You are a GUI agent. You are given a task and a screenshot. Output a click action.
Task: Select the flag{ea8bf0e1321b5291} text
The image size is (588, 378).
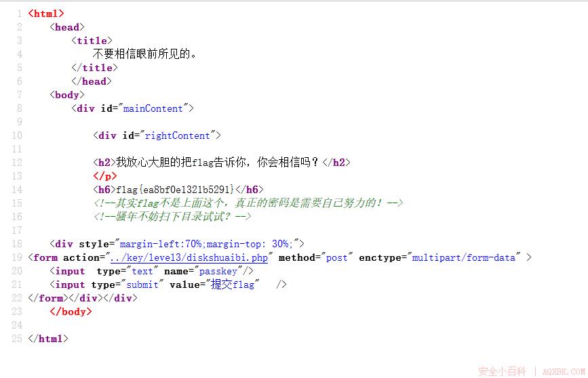pyautogui.click(x=175, y=189)
